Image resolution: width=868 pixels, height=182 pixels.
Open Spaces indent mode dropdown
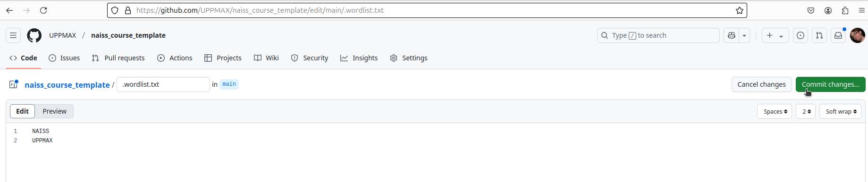775,112
